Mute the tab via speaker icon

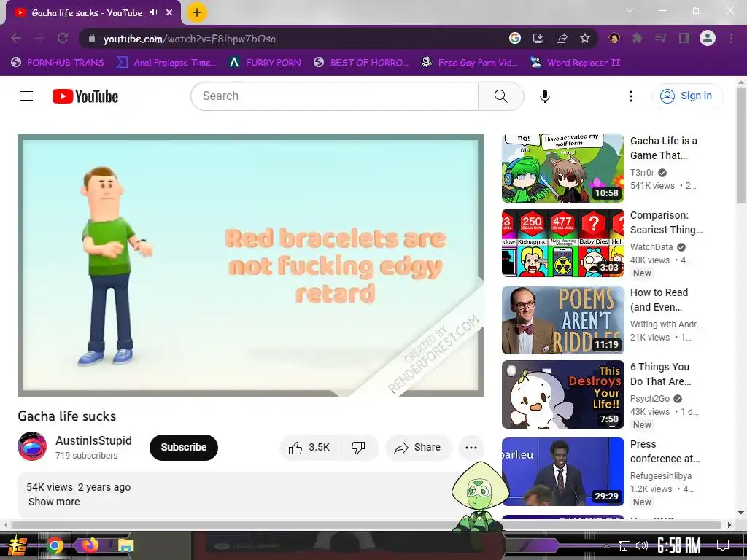[x=153, y=12]
